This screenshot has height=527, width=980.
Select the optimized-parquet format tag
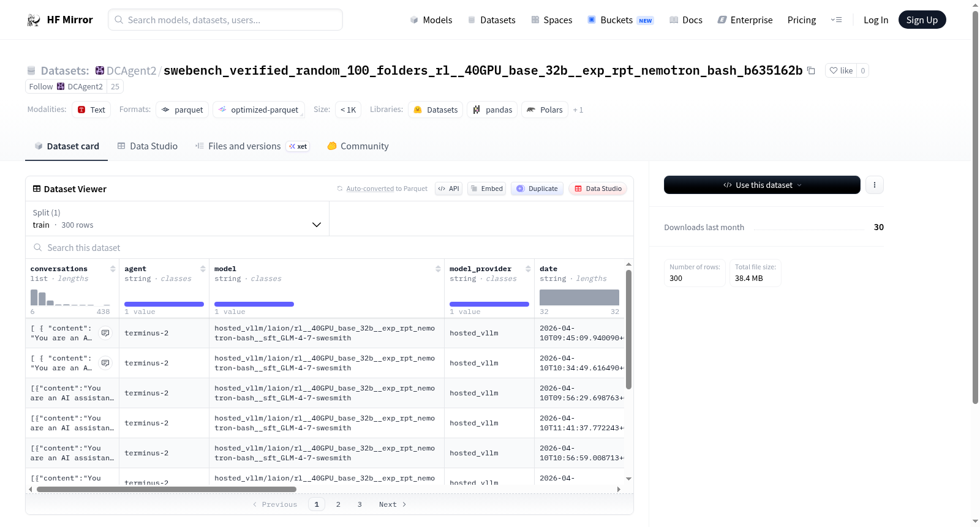[258, 110]
